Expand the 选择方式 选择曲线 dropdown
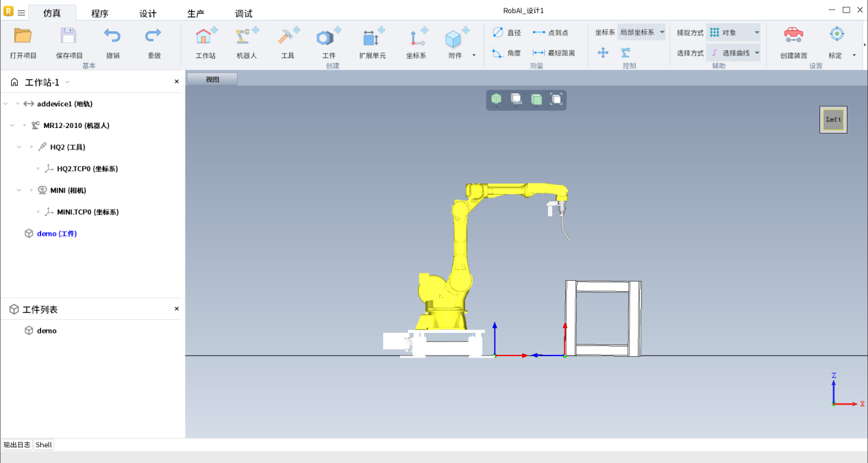868x463 pixels. pos(734,53)
